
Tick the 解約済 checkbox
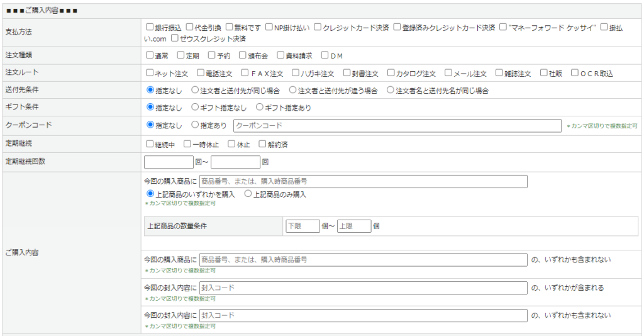click(x=262, y=143)
